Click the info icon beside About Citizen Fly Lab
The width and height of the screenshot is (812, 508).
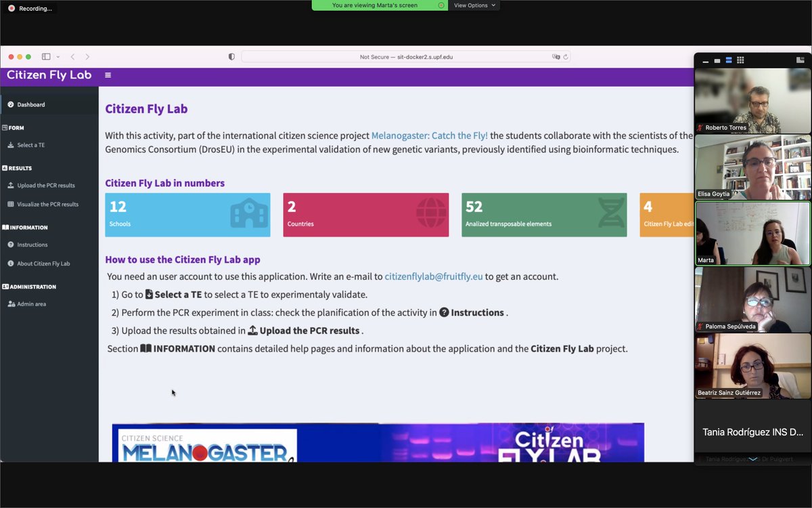pos(11,263)
